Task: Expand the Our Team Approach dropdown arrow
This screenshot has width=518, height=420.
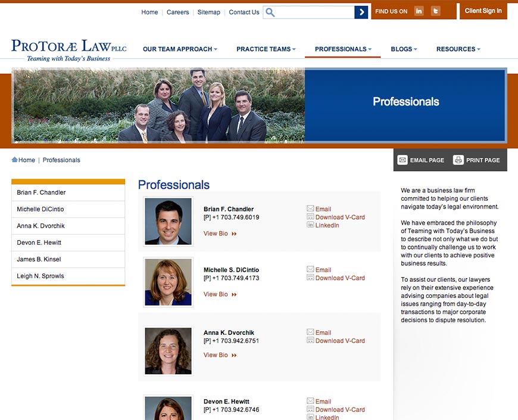Action: click(216, 49)
